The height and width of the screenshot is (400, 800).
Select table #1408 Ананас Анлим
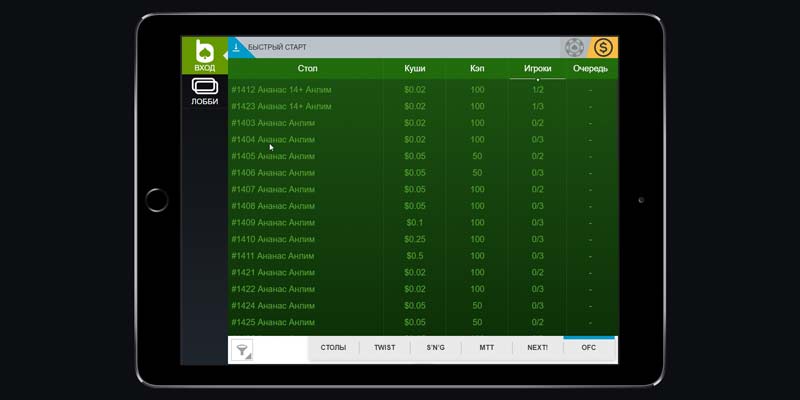click(423, 206)
